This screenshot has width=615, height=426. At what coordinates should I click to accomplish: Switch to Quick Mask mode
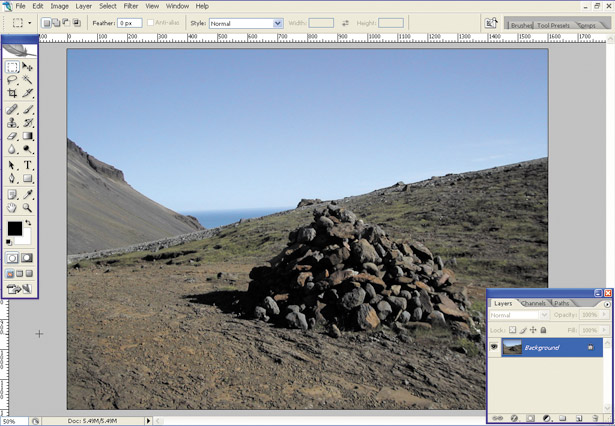click(x=27, y=258)
